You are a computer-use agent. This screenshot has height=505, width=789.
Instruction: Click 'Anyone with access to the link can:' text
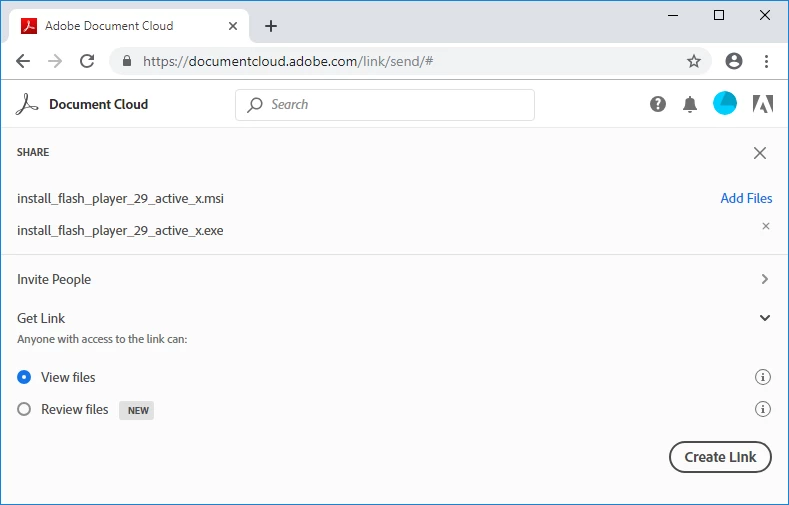(x=102, y=339)
